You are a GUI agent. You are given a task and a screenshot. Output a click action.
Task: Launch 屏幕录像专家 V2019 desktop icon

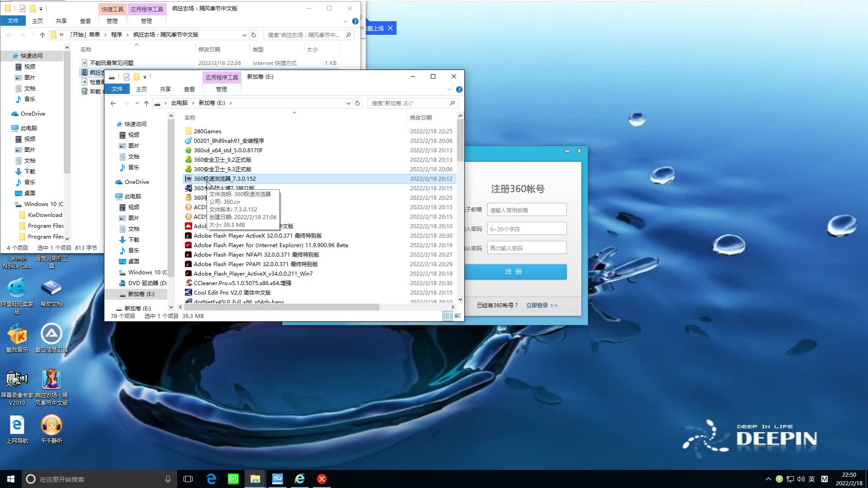(x=17, y=388)
